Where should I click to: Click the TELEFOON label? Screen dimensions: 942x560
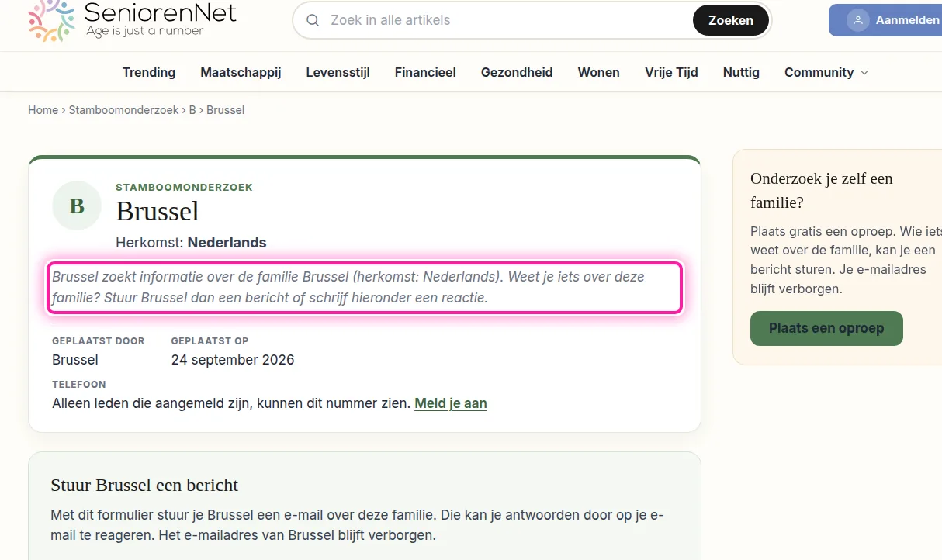point(79,385)
